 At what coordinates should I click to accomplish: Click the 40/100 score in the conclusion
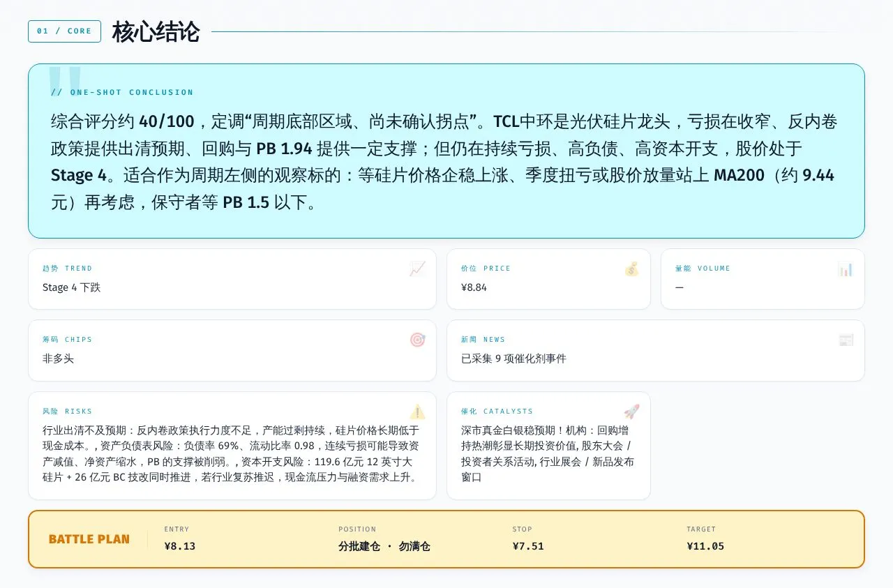[167, 122]
